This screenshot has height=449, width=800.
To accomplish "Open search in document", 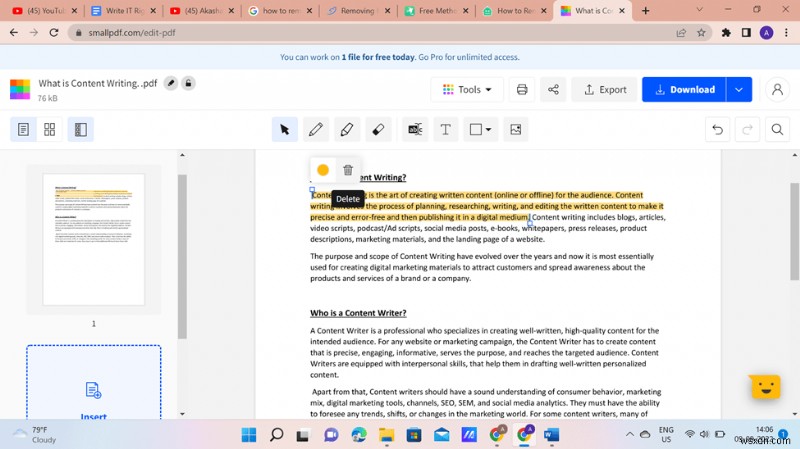I will pyautogui.click(x=777, y=130).
